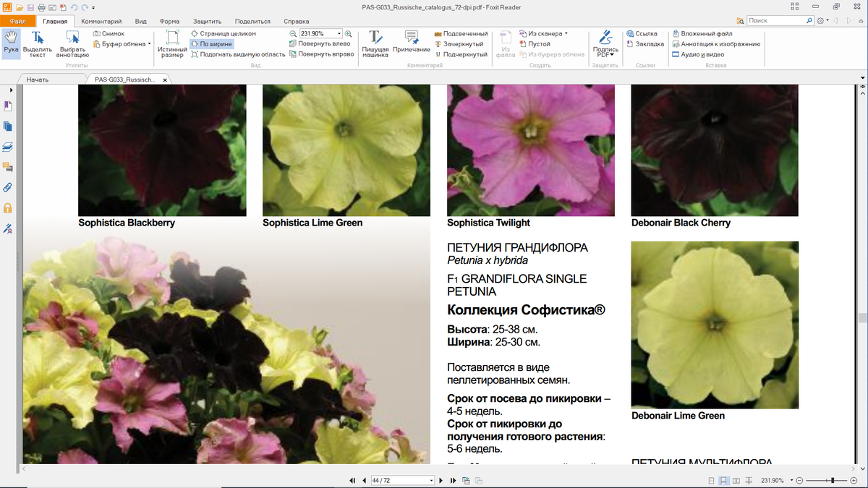Open the ribbon zoom percentage dropdown
The height and width of the screenshot is (488, 868).
(339, 33)
